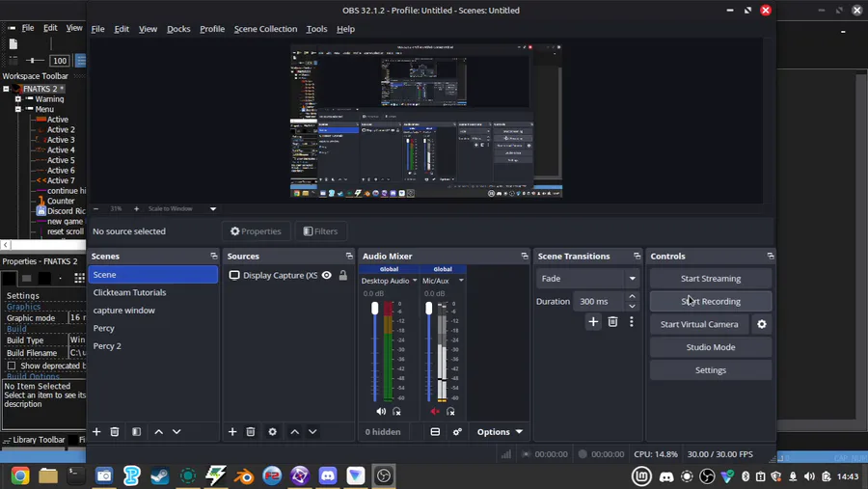Open the Docks menu
Viewport: 868px width, 489px height.
(x=178, y=29)
